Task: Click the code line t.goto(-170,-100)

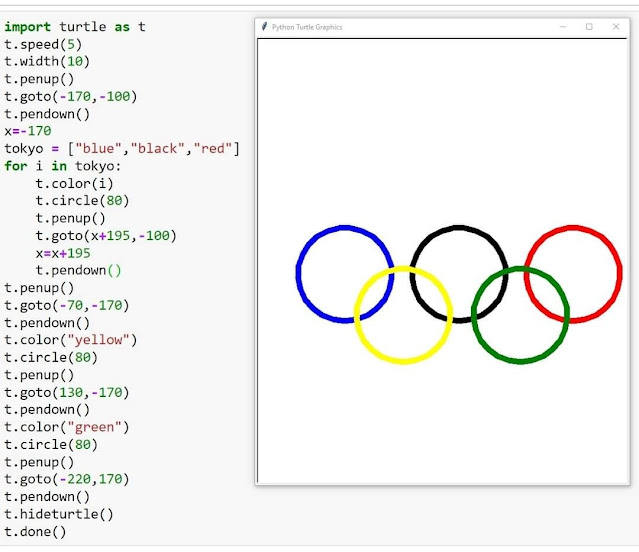Action: point(71,97)
